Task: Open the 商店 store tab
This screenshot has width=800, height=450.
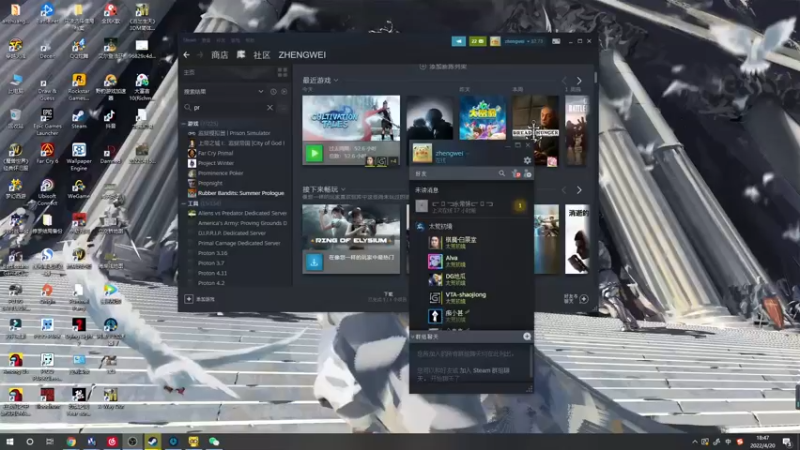Action: coord(219,55)
